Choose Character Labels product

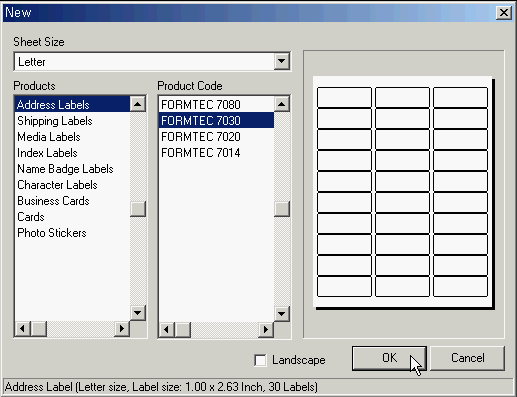pyautogui.click(x=72, y=185)
